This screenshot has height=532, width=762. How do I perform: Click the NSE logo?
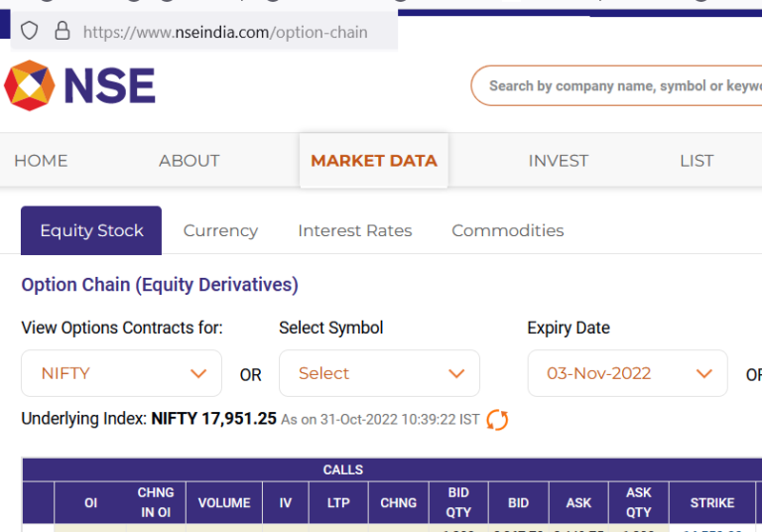point(79,85)
